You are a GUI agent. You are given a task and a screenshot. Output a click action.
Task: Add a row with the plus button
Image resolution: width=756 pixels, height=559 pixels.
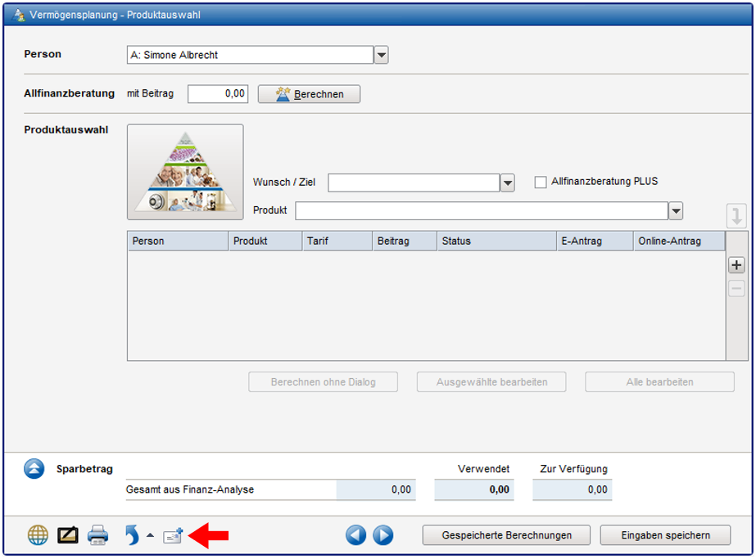coord(736,265)
